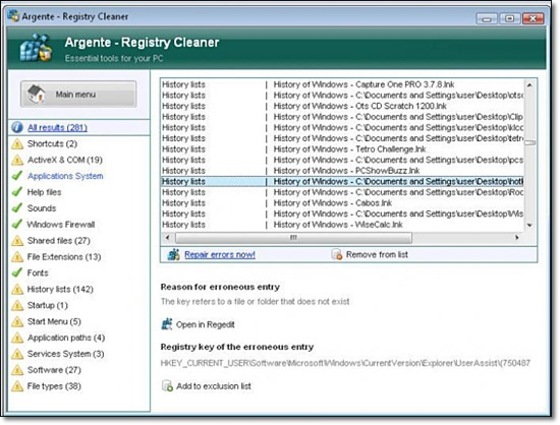Click the Applications System checkmark icon
This screenshot has height=425, width=560.
pos(17,176)
